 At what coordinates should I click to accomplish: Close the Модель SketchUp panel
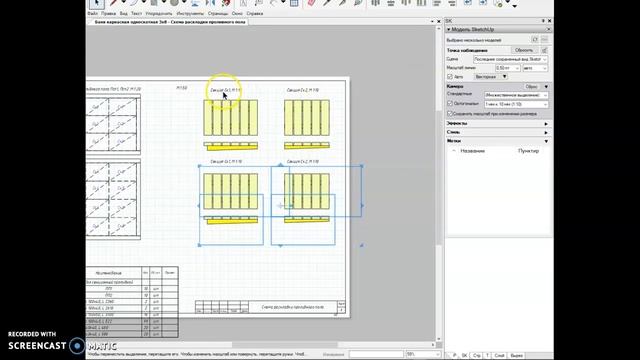(549, 29)
